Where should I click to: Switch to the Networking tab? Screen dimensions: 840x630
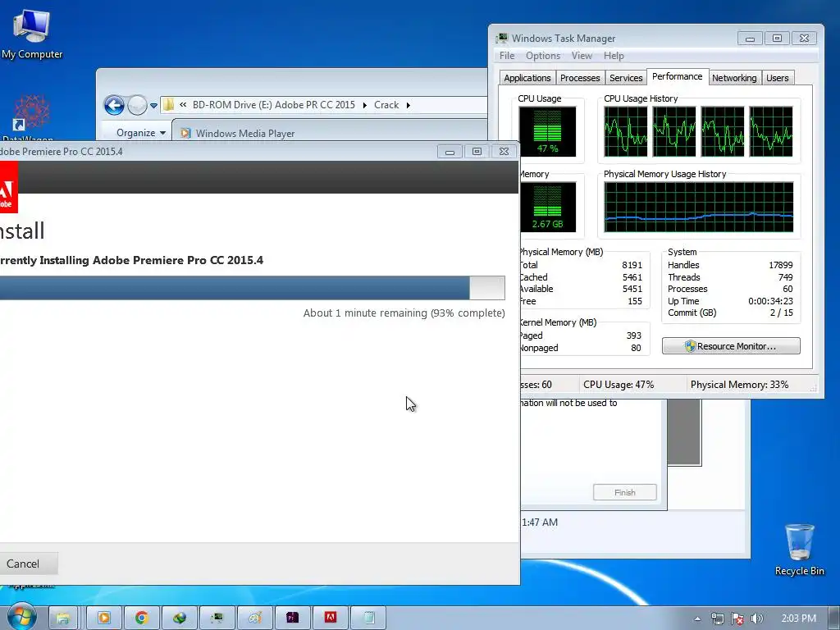pyautogui.click(x=734, y=78)
